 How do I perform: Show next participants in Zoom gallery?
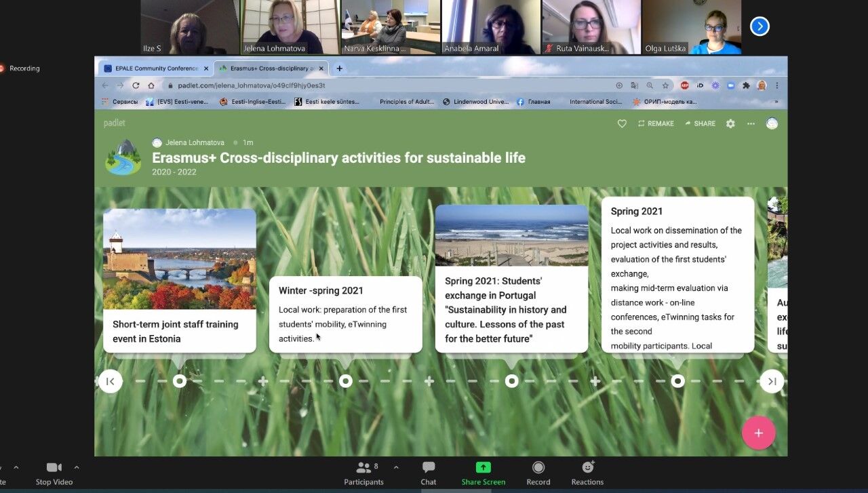759,26
